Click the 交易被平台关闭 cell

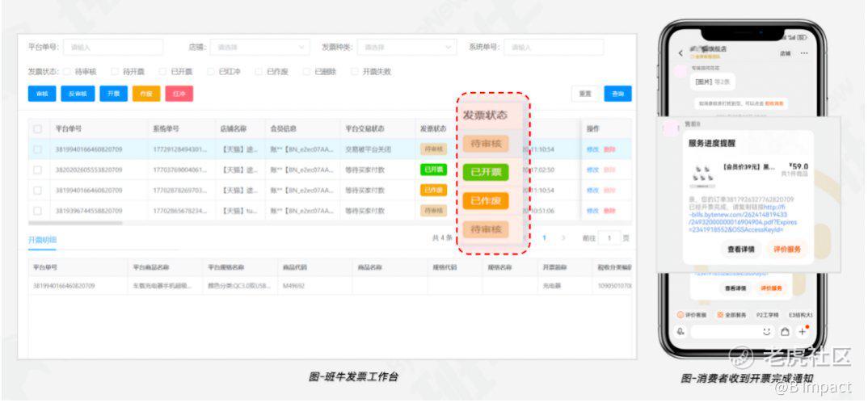click(x=368, y=149)
